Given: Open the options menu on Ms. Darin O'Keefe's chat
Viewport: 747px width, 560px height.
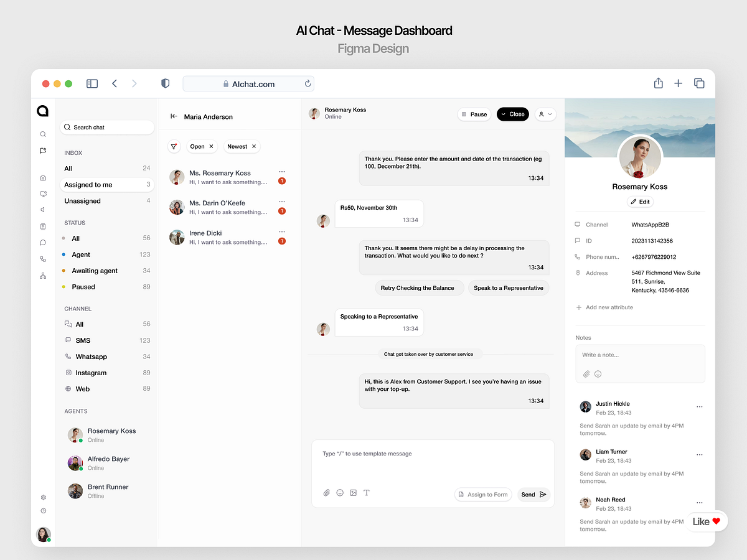Looking at the screenshot, I should pyautogui.click(x=282, y=201).
